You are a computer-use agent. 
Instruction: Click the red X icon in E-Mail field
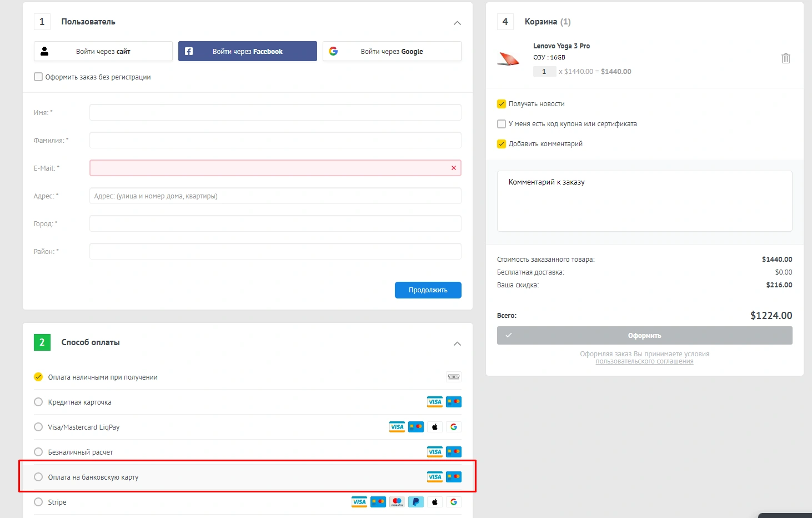tap(454, 168)
